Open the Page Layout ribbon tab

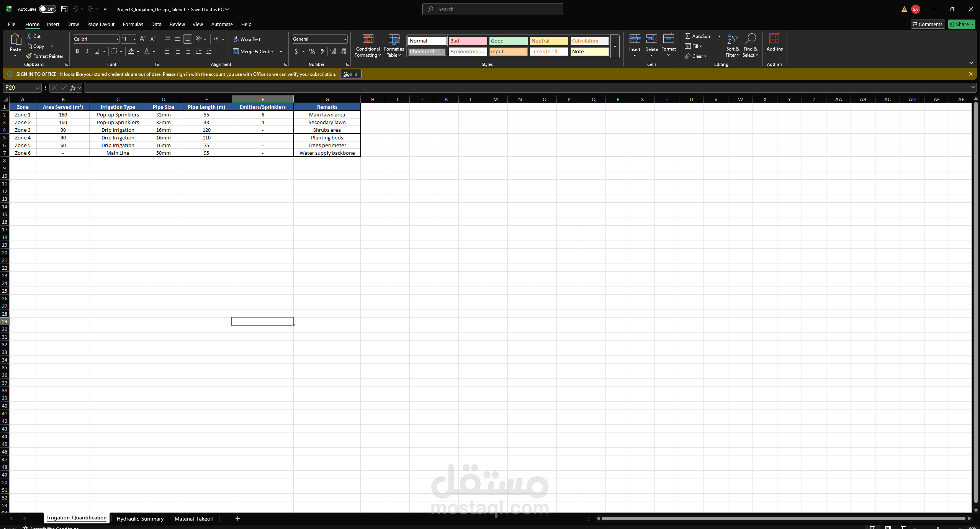[x=101, y=24]
